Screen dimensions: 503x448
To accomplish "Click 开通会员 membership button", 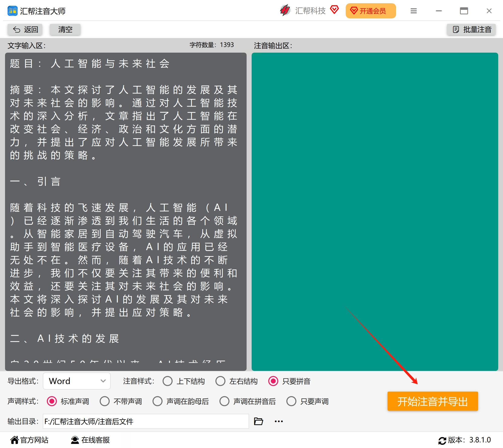I will [x=371, y=11].
